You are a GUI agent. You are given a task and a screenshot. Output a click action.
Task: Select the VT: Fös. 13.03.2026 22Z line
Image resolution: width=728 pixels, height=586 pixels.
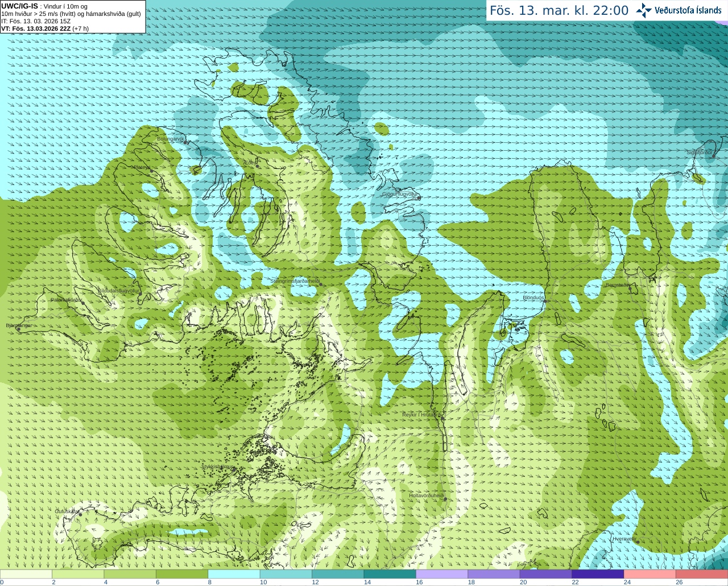45,28
